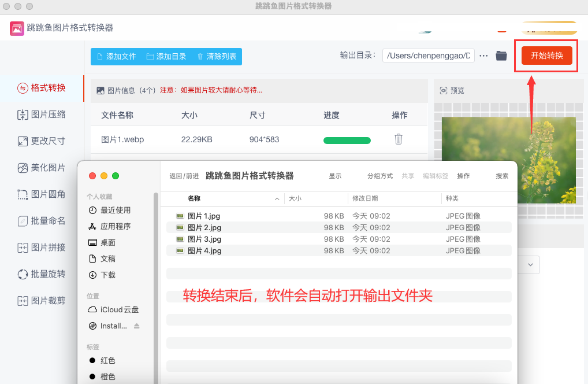588x384 pixels.
Task: Click the 预览 eye icon
Action: (443, 90)
